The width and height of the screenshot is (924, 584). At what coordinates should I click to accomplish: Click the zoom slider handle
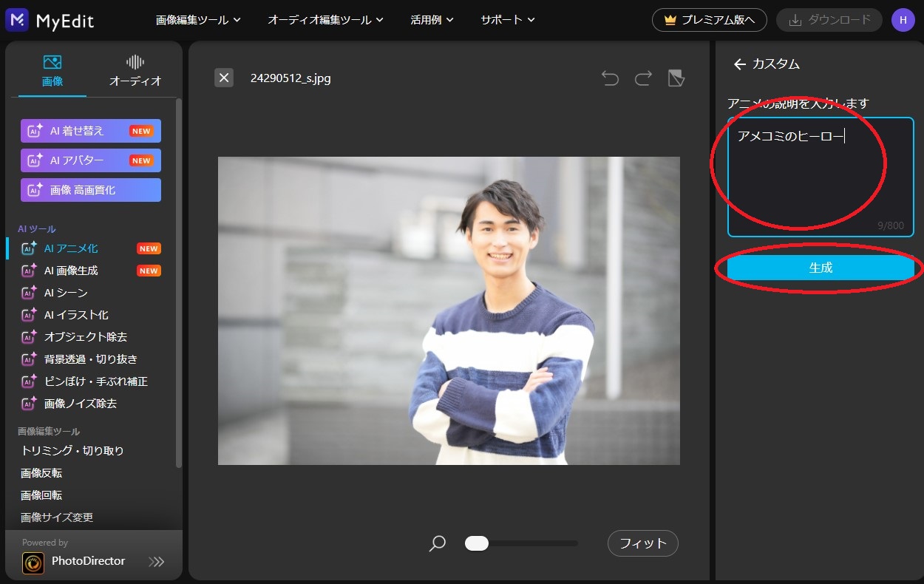click(x=477, y=543)
